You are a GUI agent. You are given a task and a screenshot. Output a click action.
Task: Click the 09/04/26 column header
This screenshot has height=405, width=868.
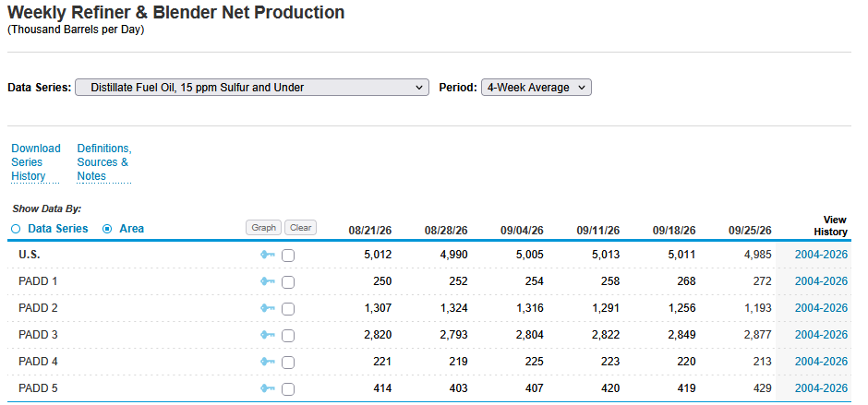[522, 231]
